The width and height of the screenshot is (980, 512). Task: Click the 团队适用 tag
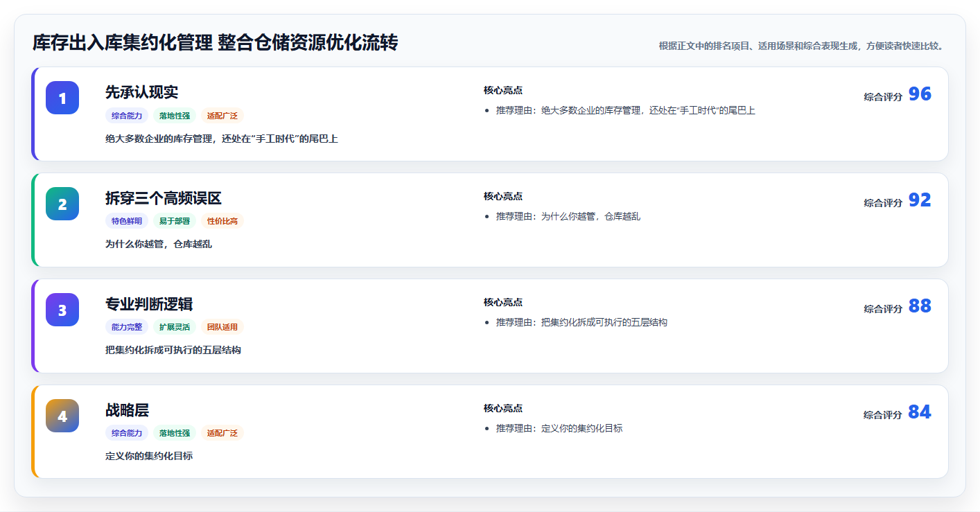click(222, 327)
